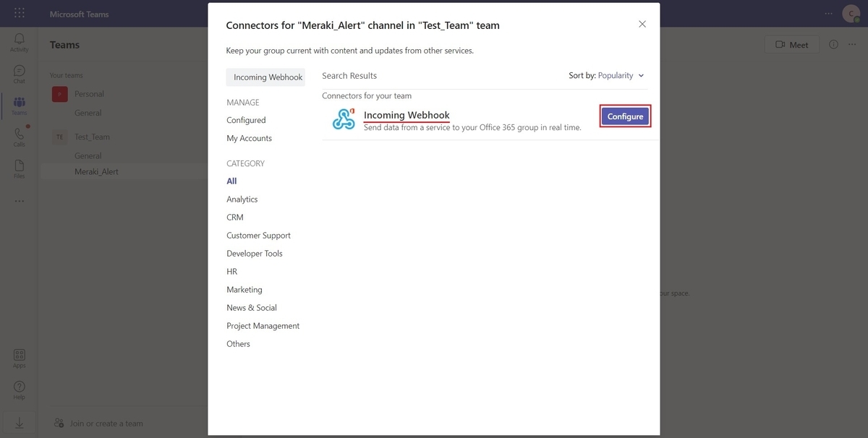The image size is (868, 438).
Task: Select the Analytics category
Action: [x=242, y=199]
